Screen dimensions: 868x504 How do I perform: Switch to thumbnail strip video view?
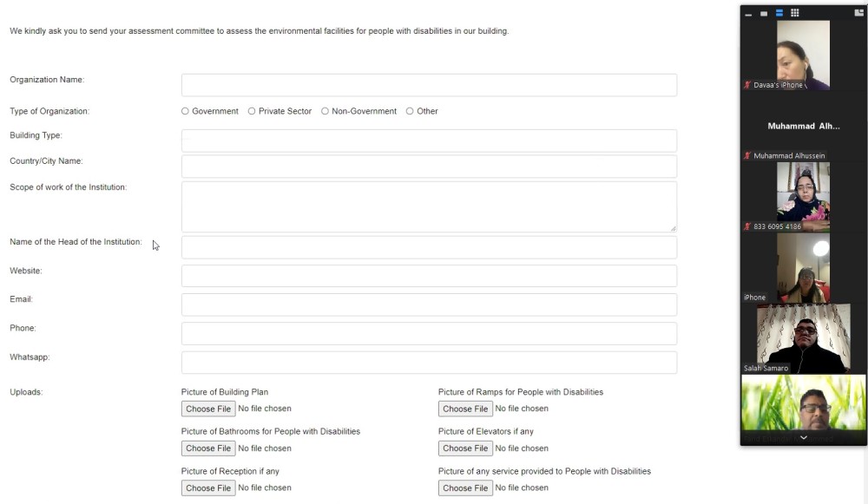779,13
